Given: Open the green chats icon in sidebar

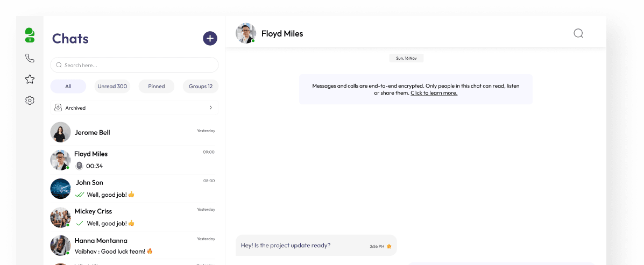Looking at the screenshot, I should click(30, 35).
